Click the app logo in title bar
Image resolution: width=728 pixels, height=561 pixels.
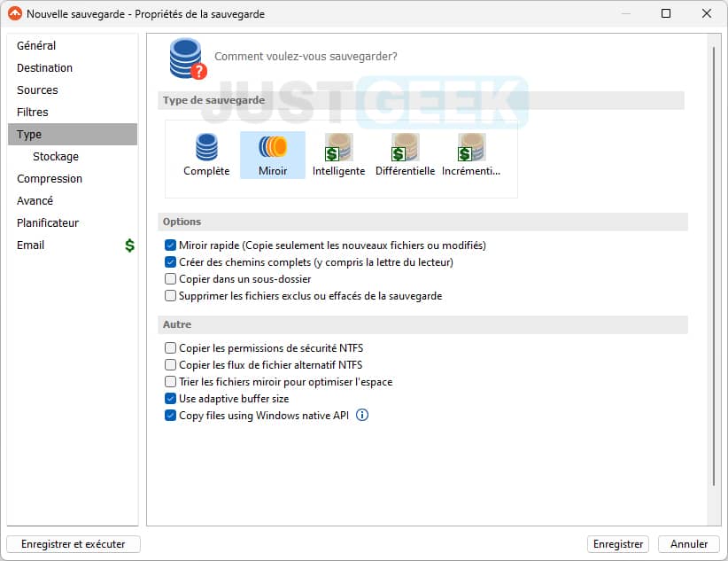(15, 13)
